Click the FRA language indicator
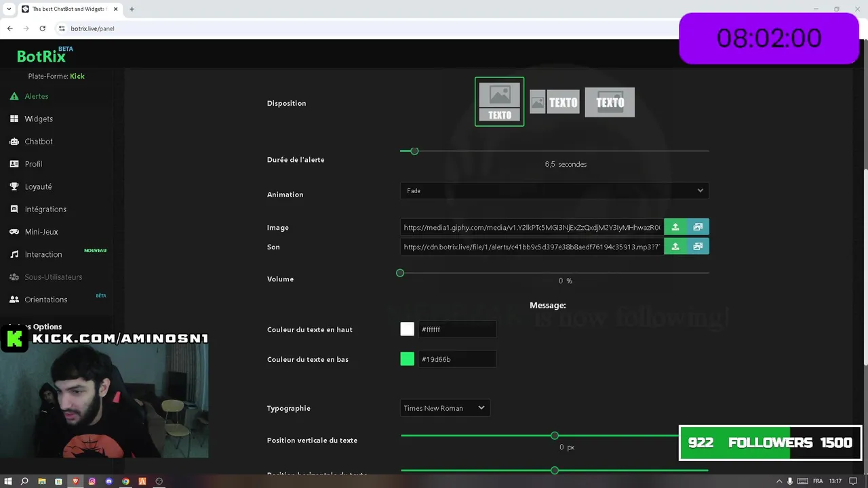The height and width of the screenshot is (488, 868). click(x=818, y=481)
